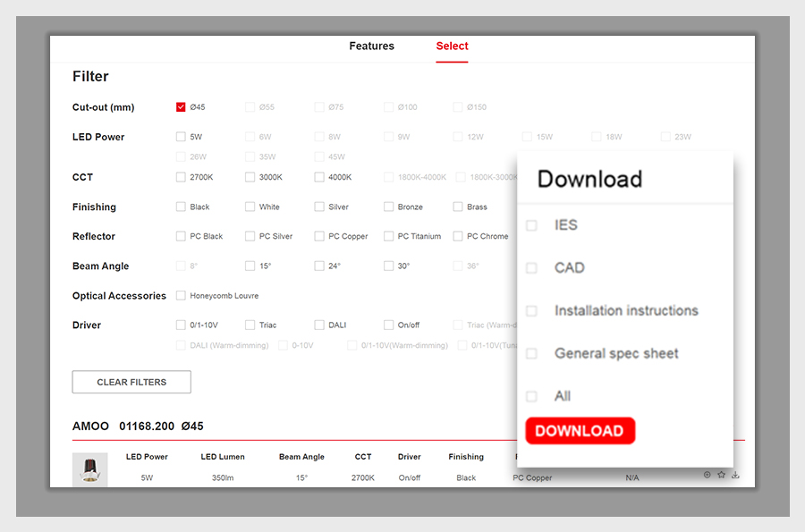Tick the White finishing checkbox
Screen dimensions: 805x532
tap(250, 207)
